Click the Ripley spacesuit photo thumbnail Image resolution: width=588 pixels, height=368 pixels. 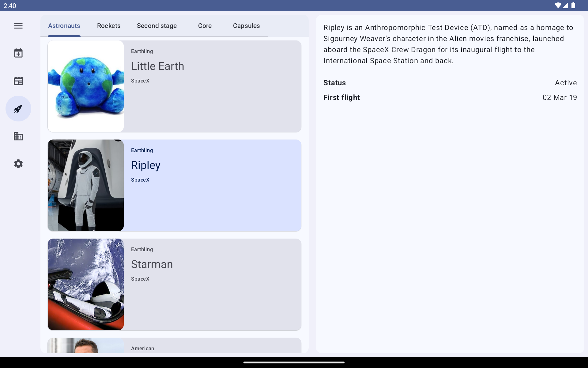pos(86,186)
